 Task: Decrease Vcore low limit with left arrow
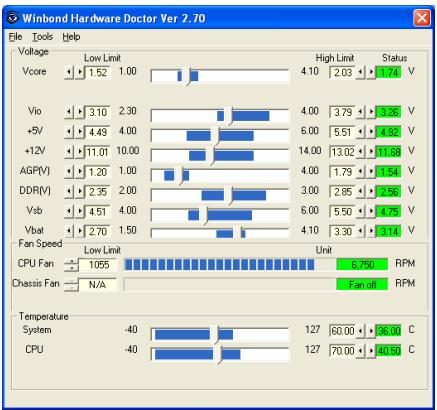[69, 72]
